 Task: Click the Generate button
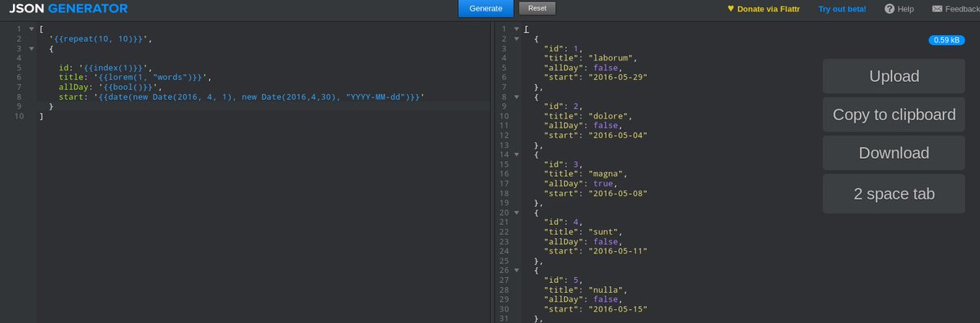(486, 8)
